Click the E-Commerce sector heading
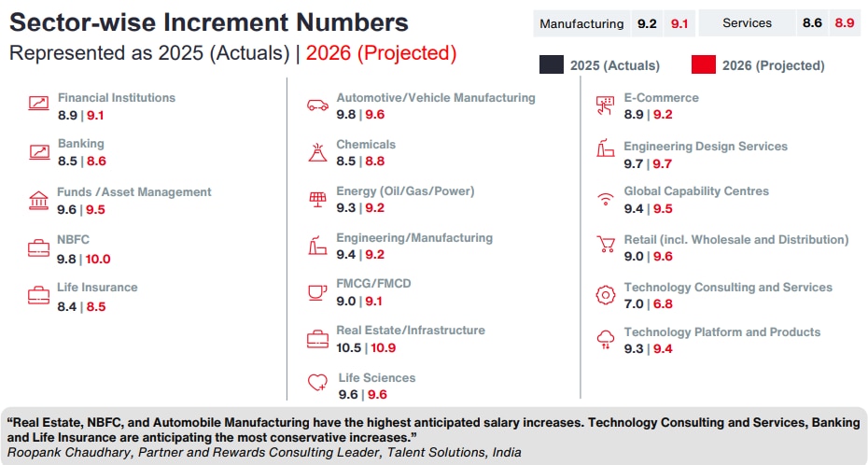 (661, 97)
